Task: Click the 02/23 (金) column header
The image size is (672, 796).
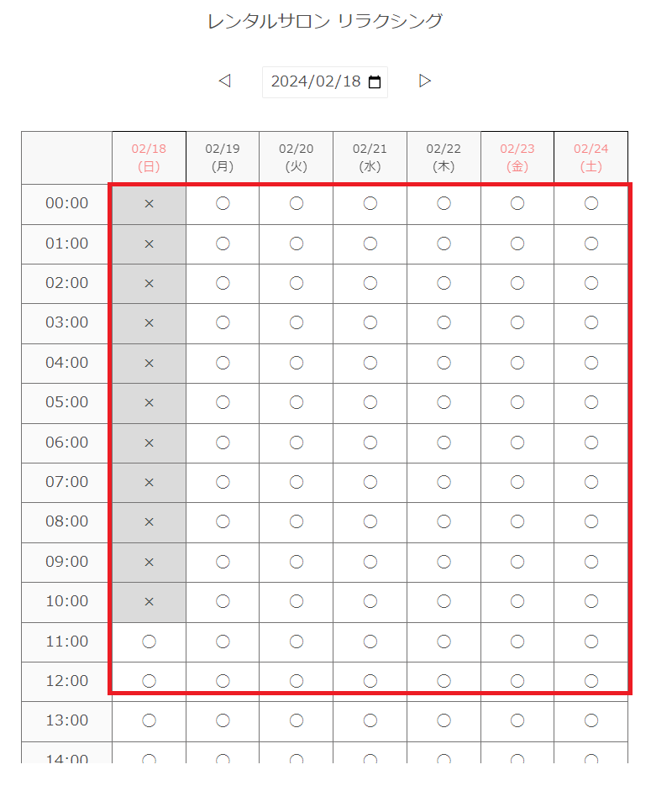Action: pyautogui.click(x=517, y=158)
